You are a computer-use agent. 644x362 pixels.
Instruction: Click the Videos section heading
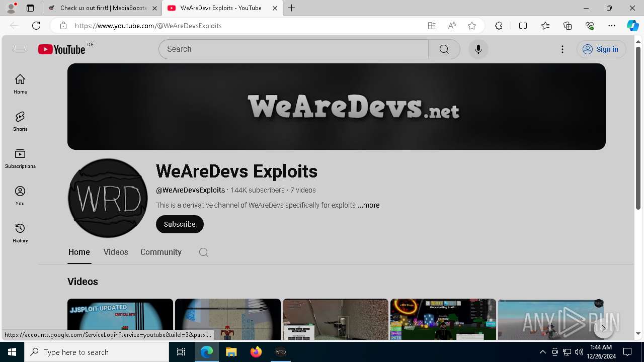click(83, 282)
